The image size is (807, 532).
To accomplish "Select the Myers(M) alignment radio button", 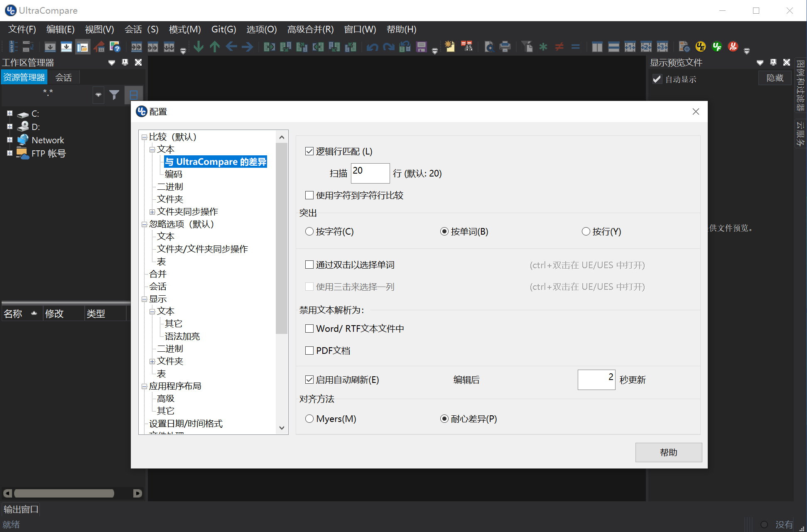I will click(x=309, y=419).
